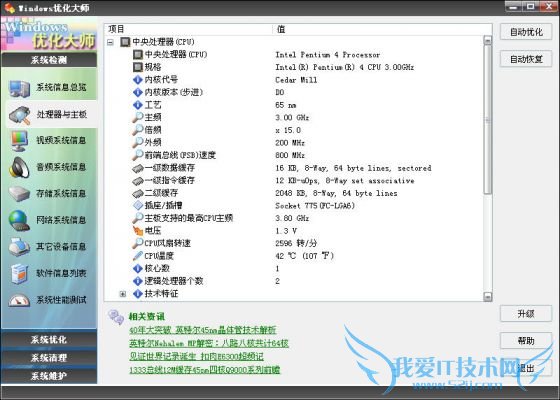Click scrollbar up arrow of list
The width and height of the screenshot is (560, 400).
pyautogui.click(x=488, y=40)
